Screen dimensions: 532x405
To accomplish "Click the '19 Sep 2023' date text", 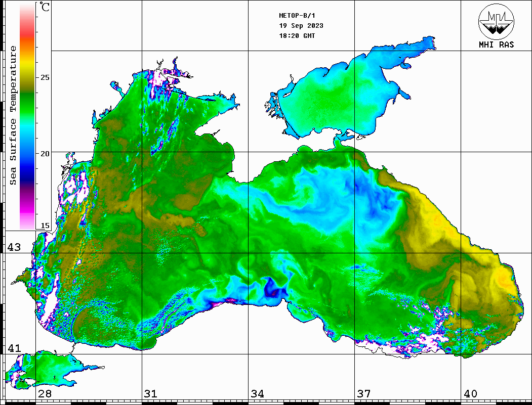I will pyautogui.click(x=301, y=26).
